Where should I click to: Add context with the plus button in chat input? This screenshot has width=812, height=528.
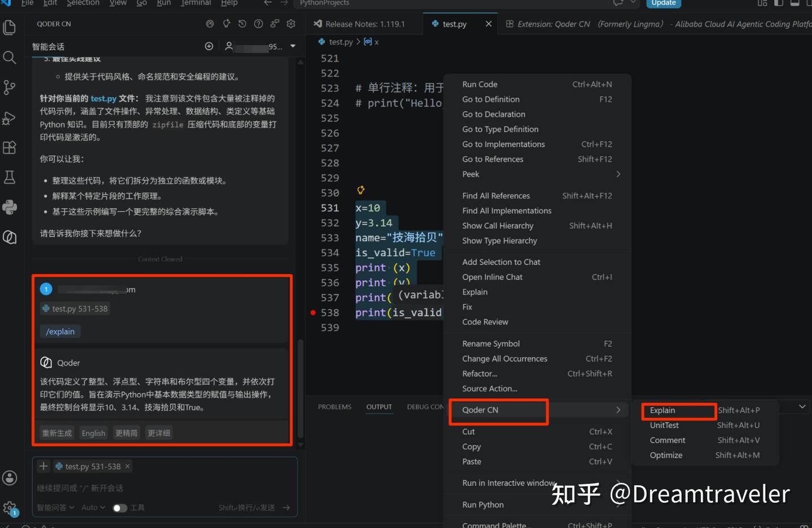43,466
